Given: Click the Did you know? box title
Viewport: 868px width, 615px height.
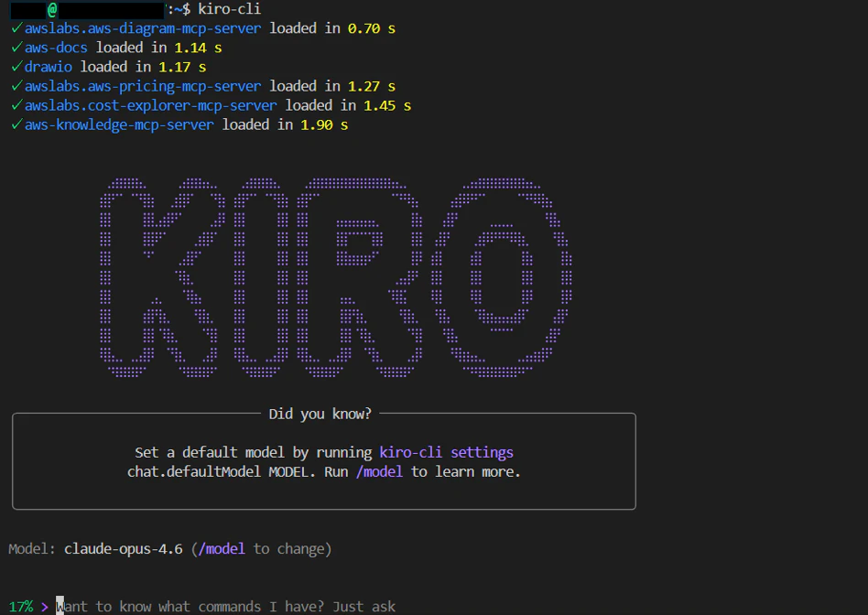Looking at the screenshot, I should click(x=320, y=414).
